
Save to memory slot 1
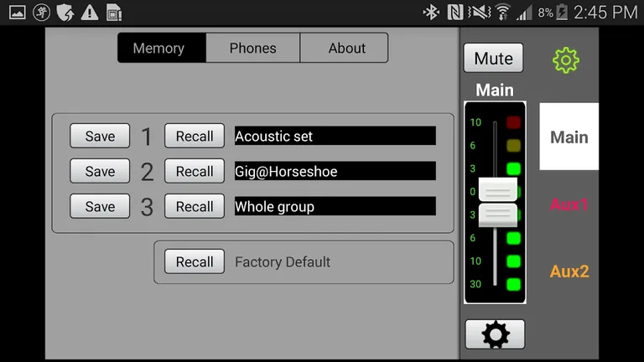(x=100, y=136)
